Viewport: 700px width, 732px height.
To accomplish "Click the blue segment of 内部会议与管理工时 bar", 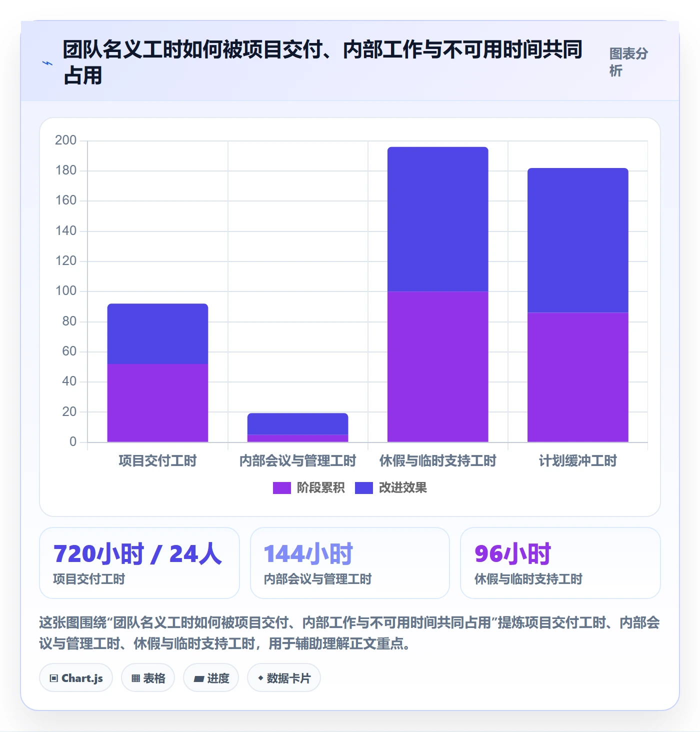I will (x=297, y=423).
